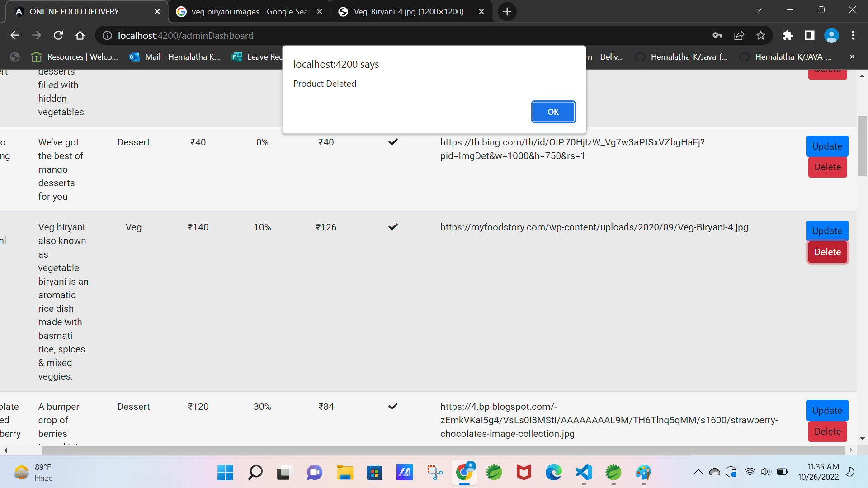Open the Chrome profile avatar

[831, 35]
